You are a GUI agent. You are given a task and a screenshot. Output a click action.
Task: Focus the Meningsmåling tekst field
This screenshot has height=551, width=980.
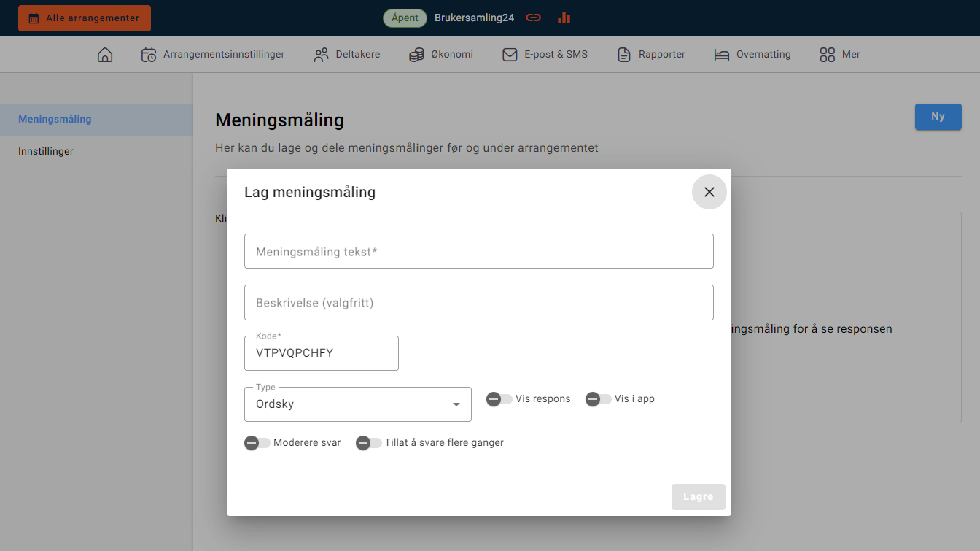479,251
